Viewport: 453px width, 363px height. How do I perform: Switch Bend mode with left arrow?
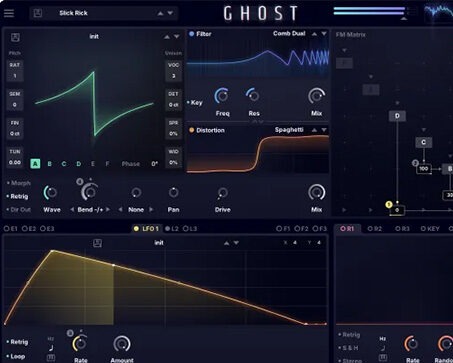tap(72, 210)
